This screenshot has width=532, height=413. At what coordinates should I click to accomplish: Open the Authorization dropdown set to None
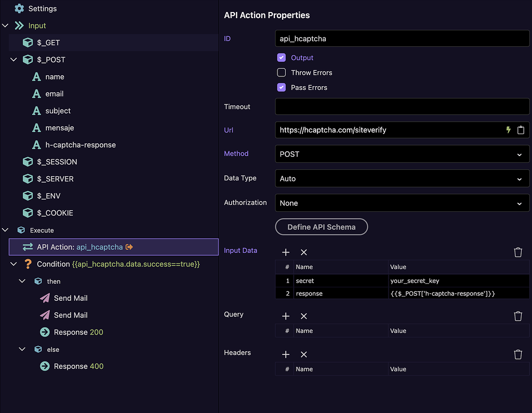tap(402, 203)
